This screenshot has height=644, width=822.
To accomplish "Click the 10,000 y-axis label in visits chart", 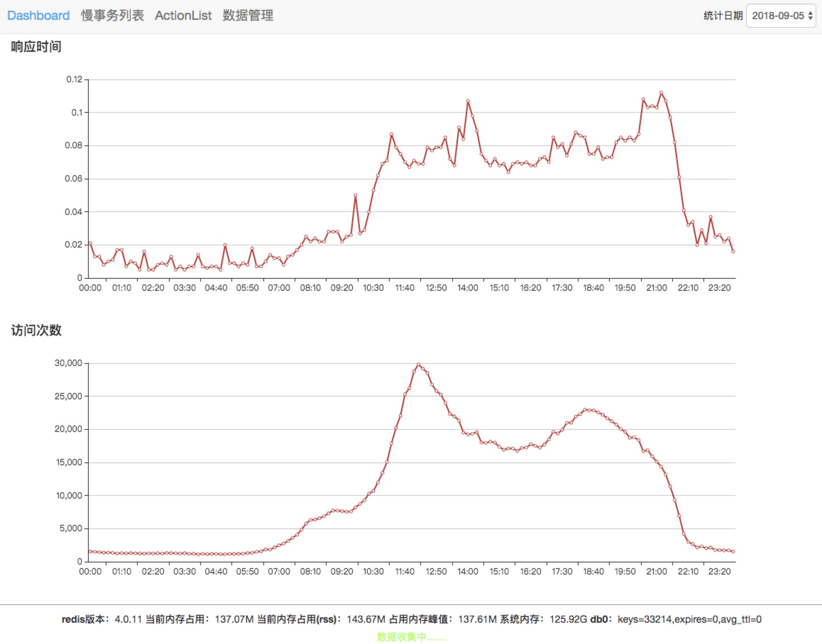I will coord(68,496).
